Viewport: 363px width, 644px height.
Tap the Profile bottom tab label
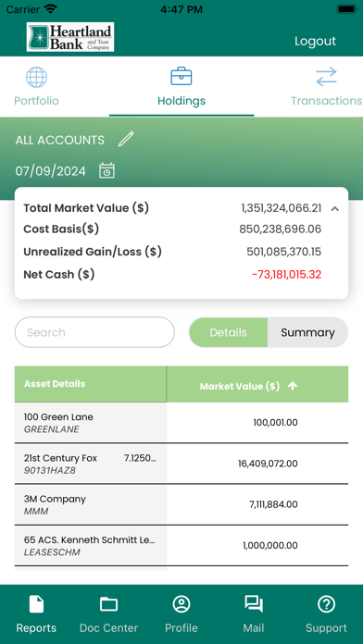181,628
